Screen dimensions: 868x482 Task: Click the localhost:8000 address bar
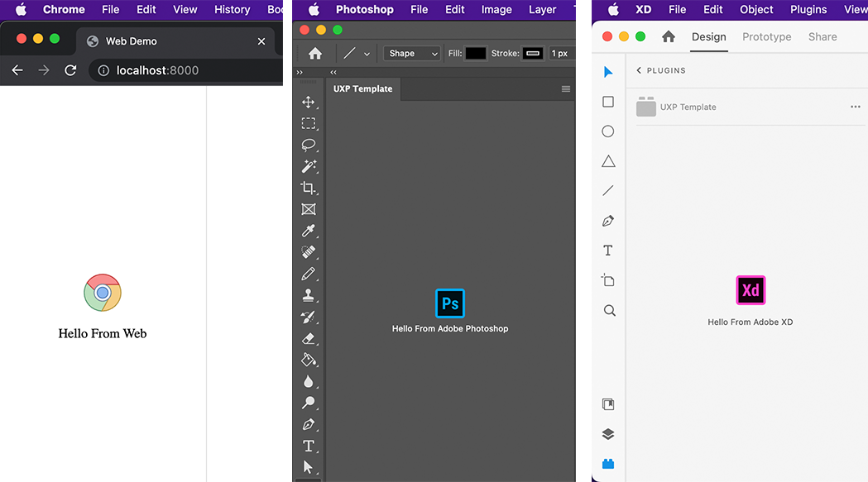tap(188, 70)
